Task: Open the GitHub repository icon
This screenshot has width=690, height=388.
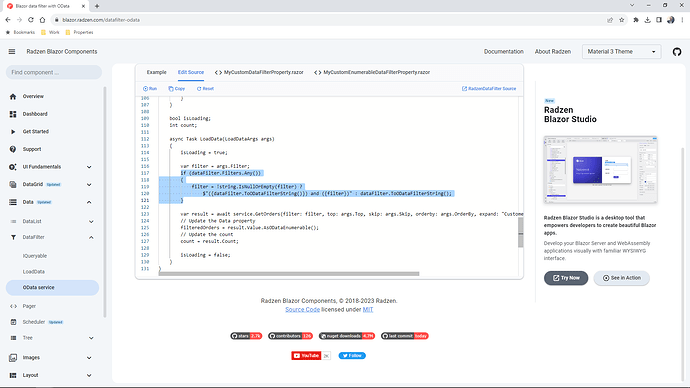Action: [x=677, y=52]
